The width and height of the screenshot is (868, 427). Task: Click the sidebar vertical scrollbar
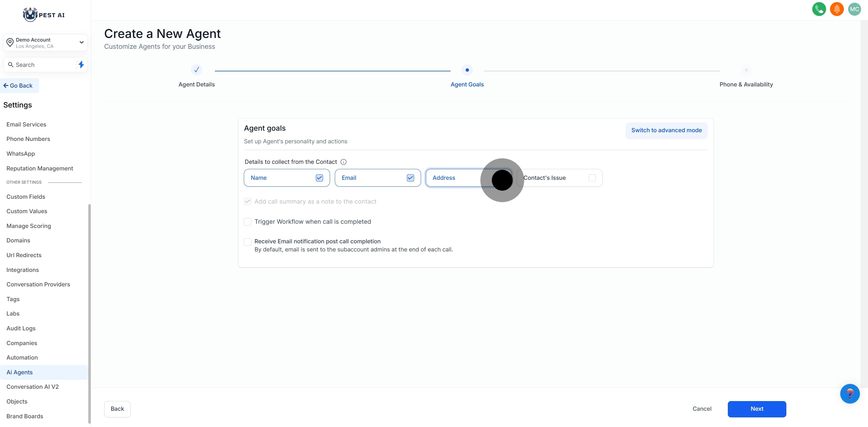click(x=89, y=313)
